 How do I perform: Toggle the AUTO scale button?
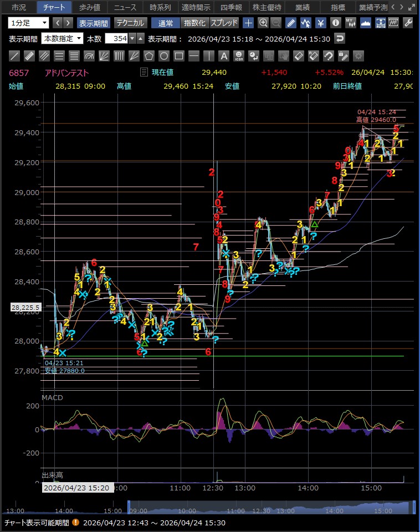click(379, 23)
